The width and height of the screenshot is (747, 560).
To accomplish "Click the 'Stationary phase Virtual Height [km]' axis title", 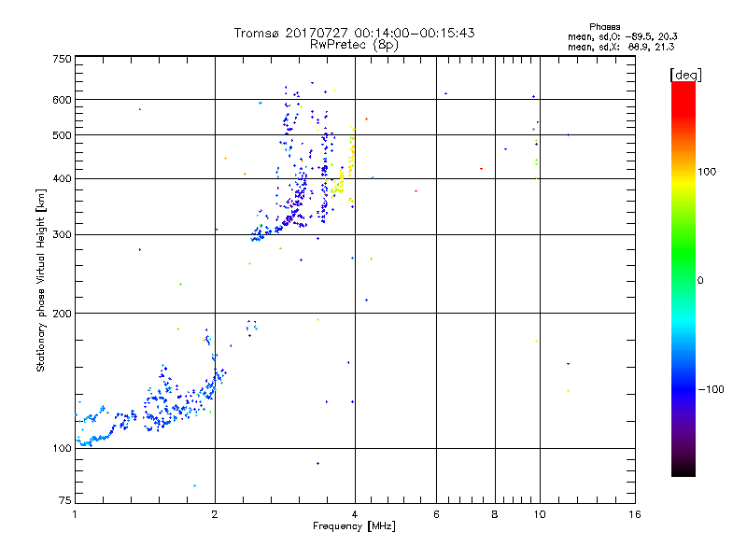I will (x=40, y=281).
